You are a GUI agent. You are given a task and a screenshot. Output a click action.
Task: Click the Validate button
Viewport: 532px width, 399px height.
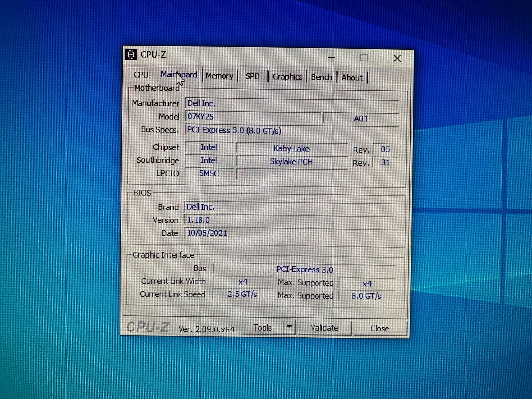pyautogui.click(x=324, y=328)
